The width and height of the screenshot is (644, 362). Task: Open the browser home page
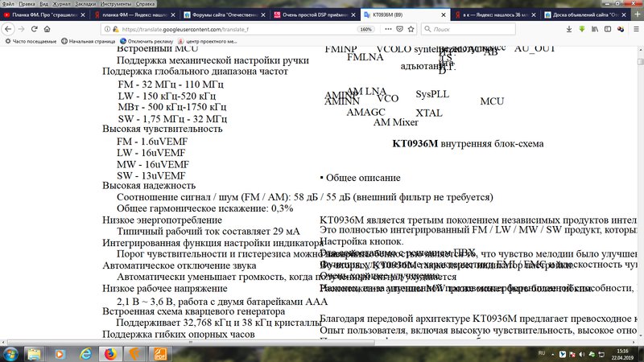pyautogui.click(x=47, y=29)
